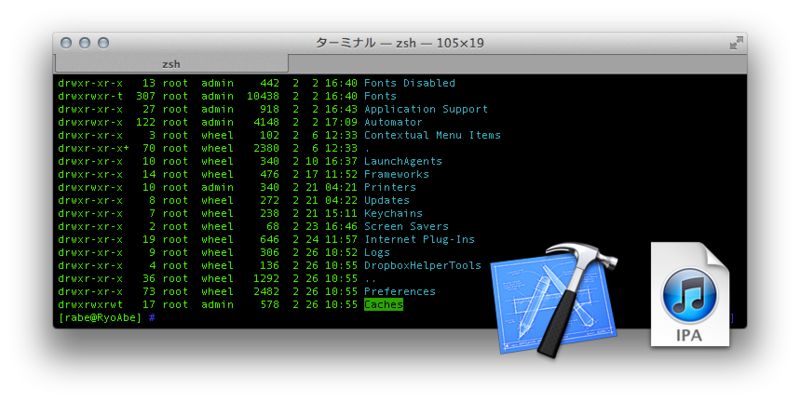Screen dimensions: 800x402
Task: Click the link count 307 on the Fonts row
Action: pos(145,96)
